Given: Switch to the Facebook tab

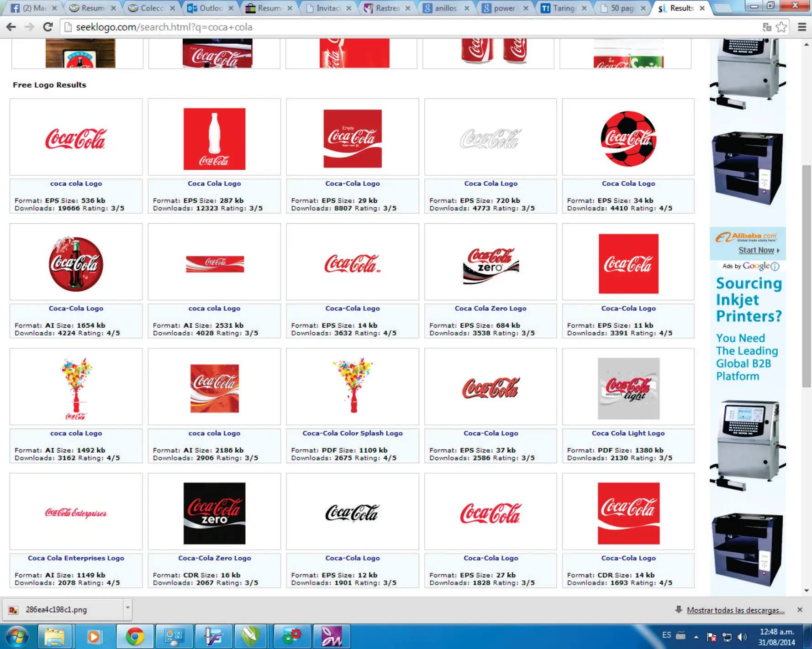Looking at the screenshot, I should 34,8.
